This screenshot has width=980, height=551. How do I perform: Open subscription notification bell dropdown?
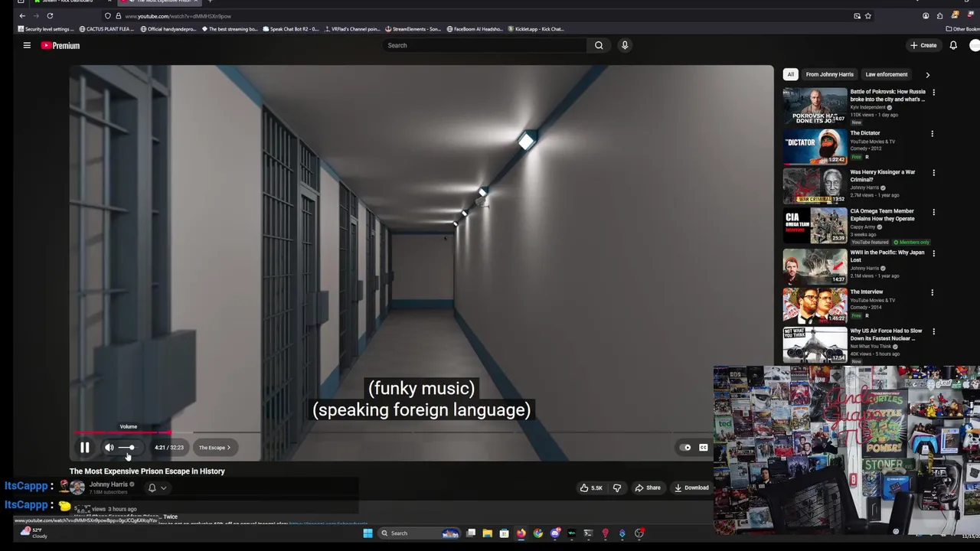pos(157,487)
